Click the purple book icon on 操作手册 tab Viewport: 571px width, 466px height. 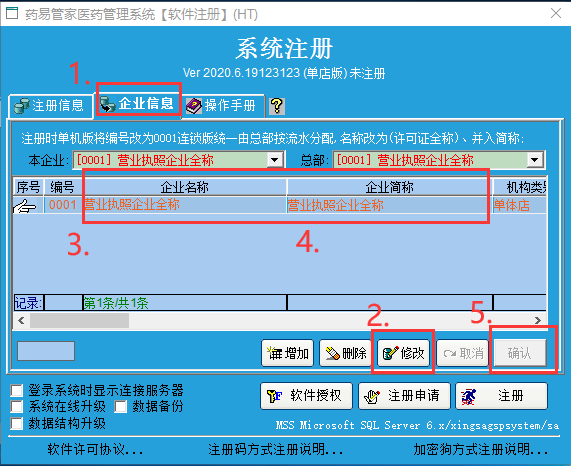pyautogui.click(x=194, y=106)
